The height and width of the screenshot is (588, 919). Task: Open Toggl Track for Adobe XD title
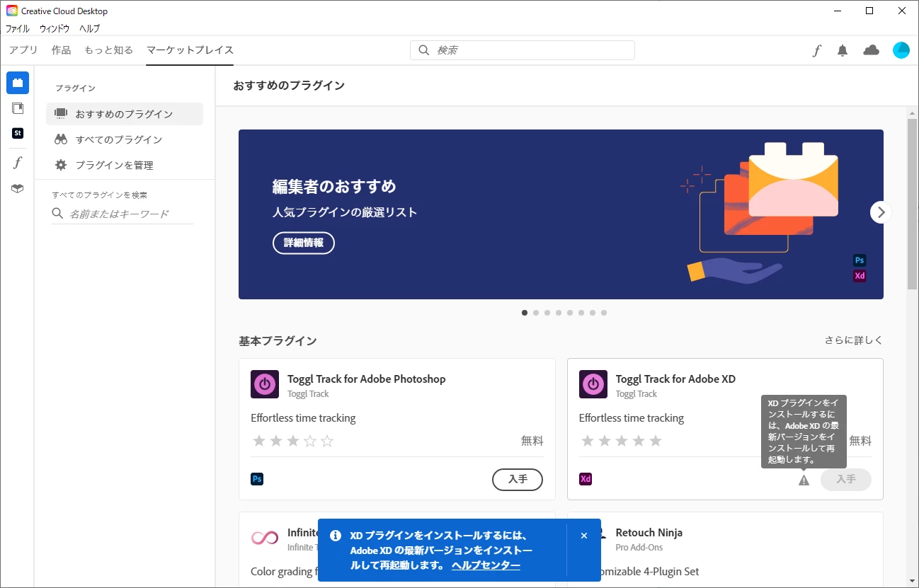click(675, 379)
